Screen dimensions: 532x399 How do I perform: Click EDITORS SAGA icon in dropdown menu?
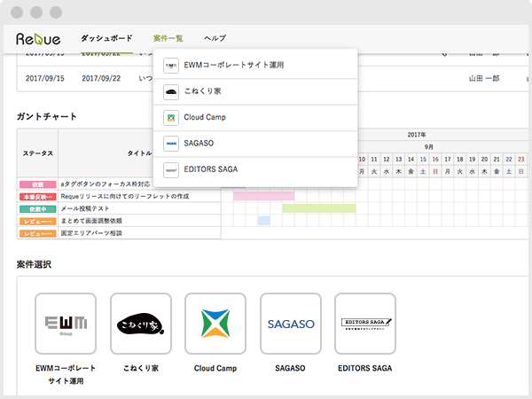point(171,170)
